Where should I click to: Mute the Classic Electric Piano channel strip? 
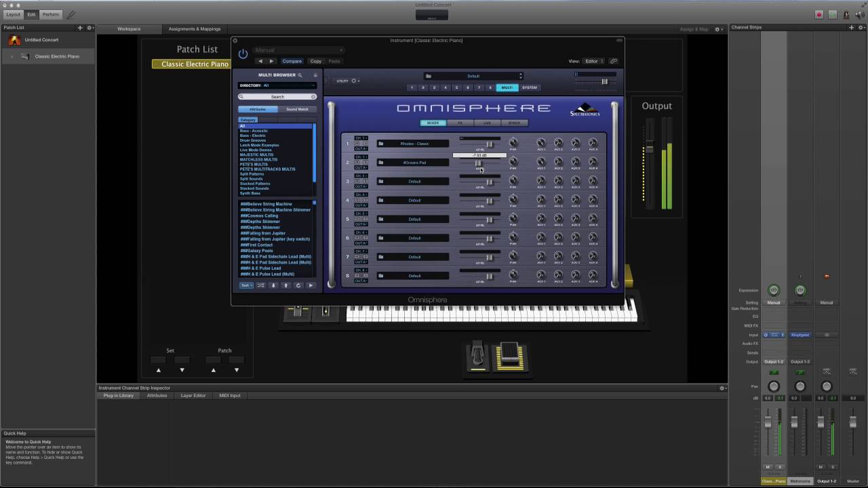coord(768,467)
